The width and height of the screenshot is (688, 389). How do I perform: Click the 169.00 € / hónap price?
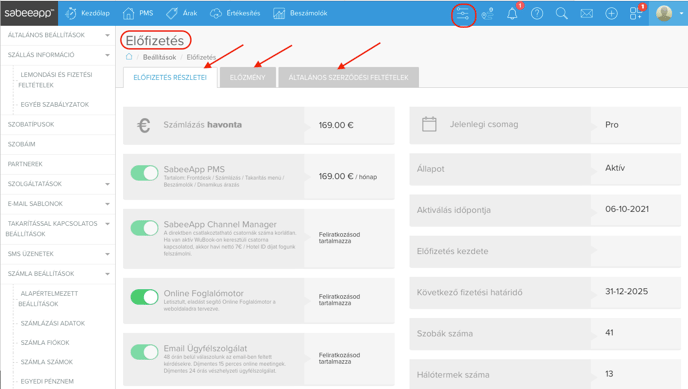(348, 176)
